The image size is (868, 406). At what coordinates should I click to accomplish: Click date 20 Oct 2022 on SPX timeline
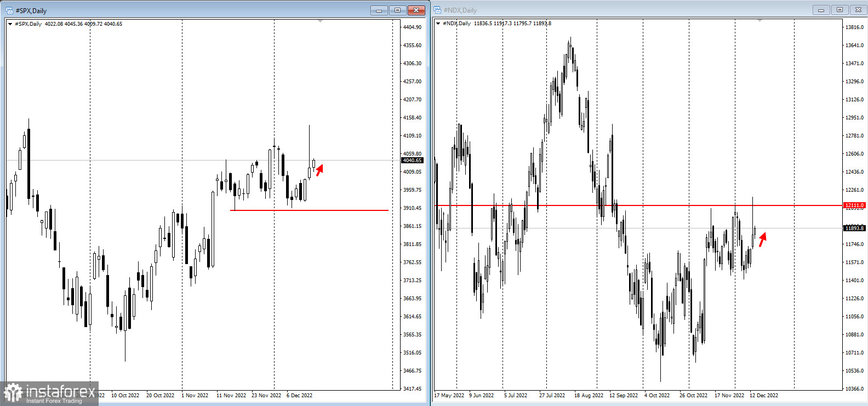click(160, 396)
